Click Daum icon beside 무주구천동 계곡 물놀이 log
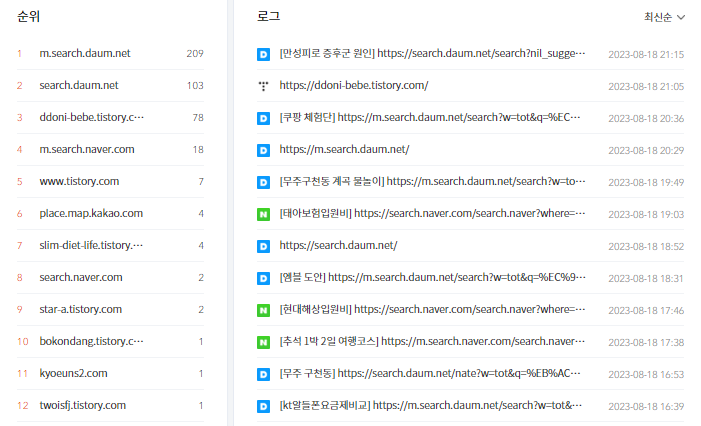 point(263,182)
